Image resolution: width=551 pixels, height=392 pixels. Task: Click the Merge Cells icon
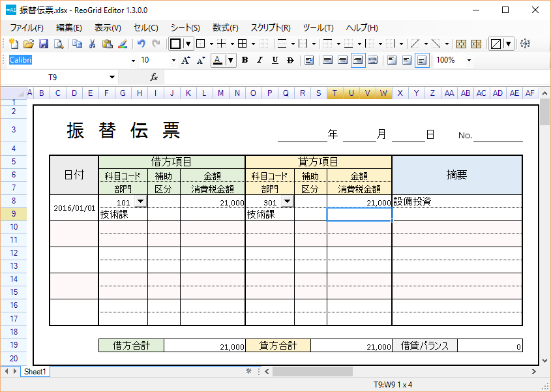461,44
